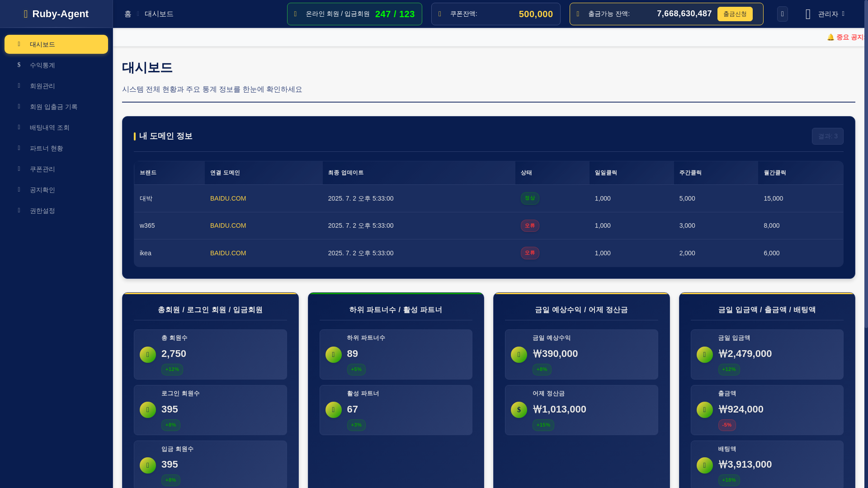The image size is (868, 488).
Task: Click the icon beside 회원 입출금 기록
Action: coord(19,107)
